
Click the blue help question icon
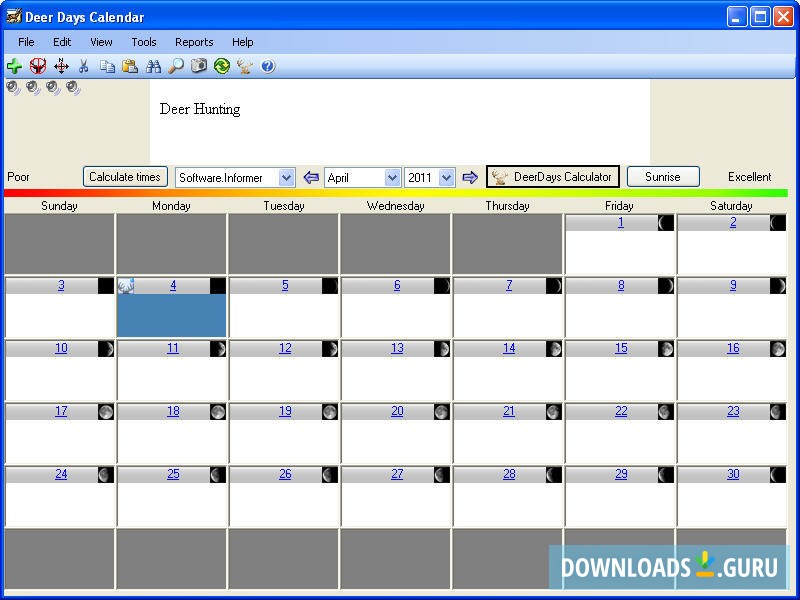267,66
